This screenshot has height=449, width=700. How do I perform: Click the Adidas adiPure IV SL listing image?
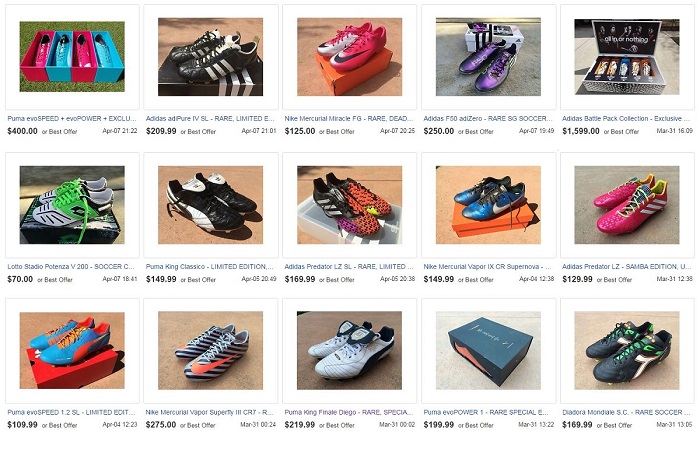[210, 57]
